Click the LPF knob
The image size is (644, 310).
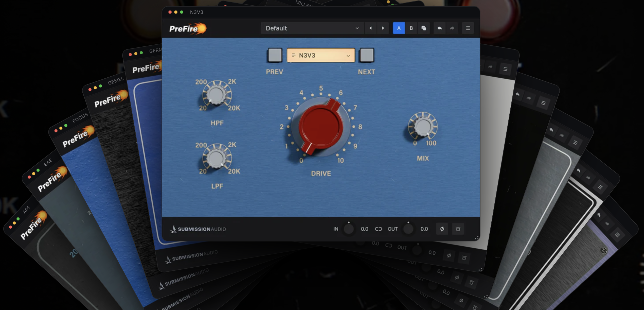(x=217, y=158)
